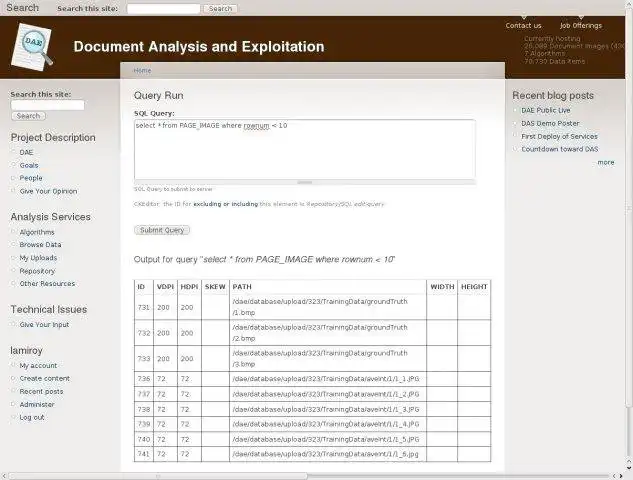Click the scroll down arrow
Image resolution: width=633 pixels, height=480 pixels.
click(x=629, y=468)
